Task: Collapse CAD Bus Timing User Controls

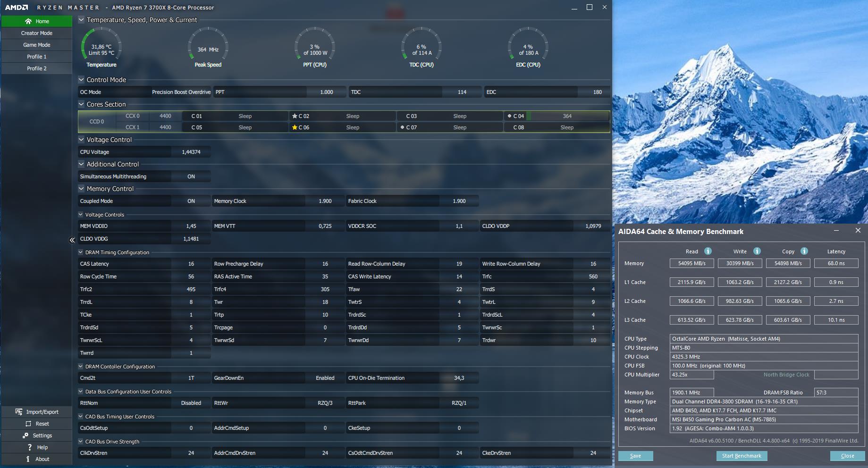Action: 81,417
